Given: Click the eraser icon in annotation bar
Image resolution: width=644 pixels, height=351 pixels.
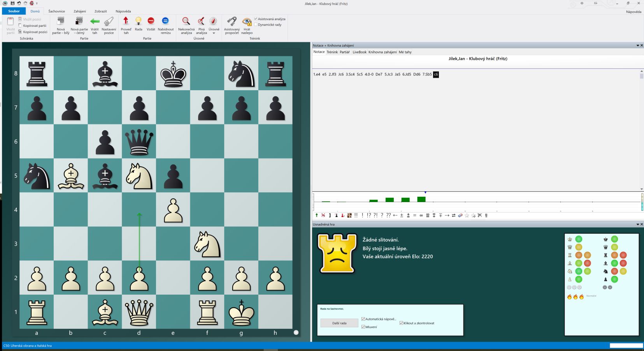Looking at the screenshot, I should (x=460, y=215).
